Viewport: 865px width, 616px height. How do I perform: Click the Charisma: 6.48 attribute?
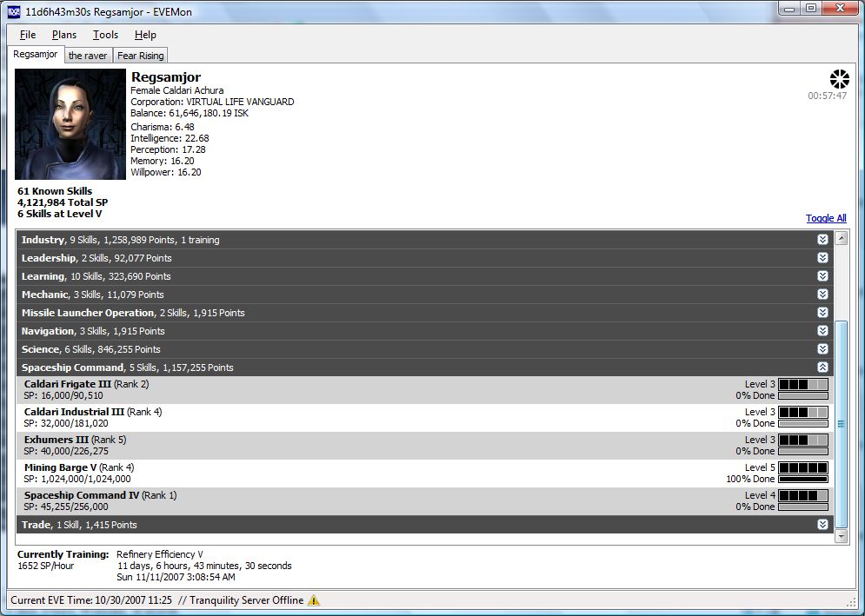click(x=163, y=127)
